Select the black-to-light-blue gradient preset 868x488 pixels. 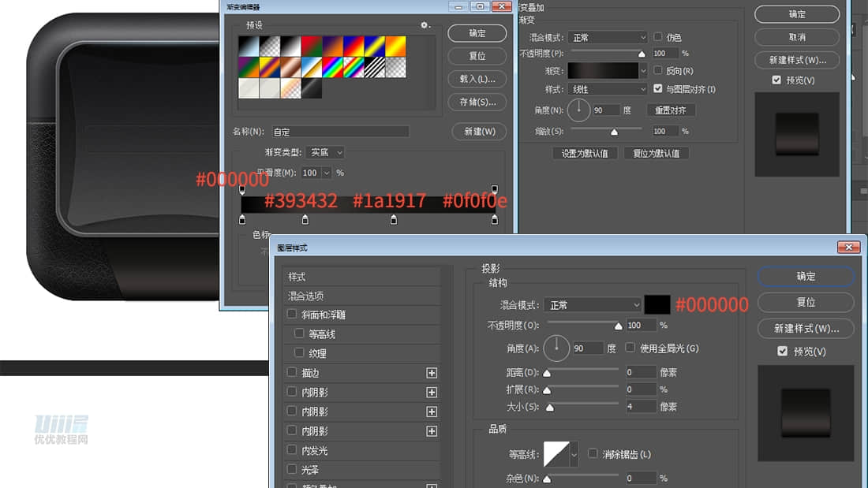tap(249, 47)
